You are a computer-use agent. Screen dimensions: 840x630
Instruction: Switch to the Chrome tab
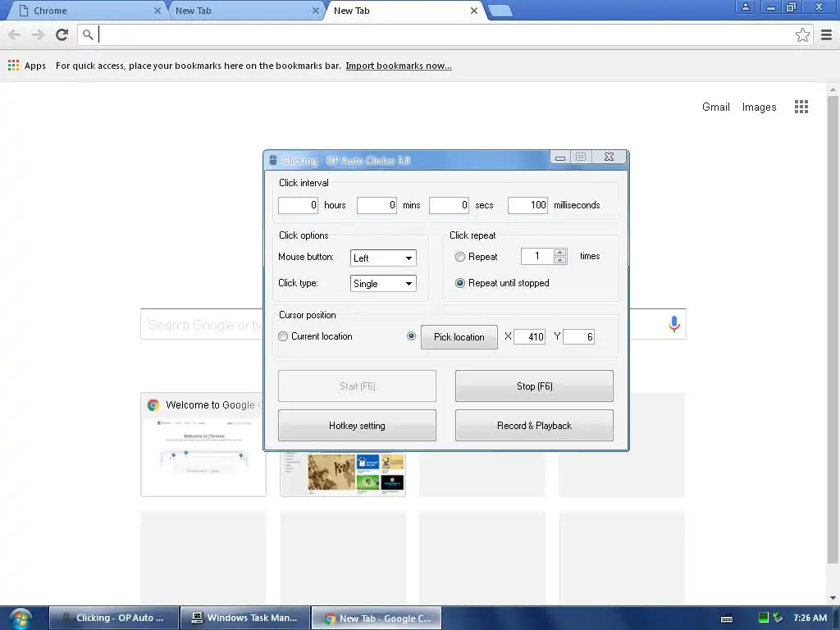[85, 11]
